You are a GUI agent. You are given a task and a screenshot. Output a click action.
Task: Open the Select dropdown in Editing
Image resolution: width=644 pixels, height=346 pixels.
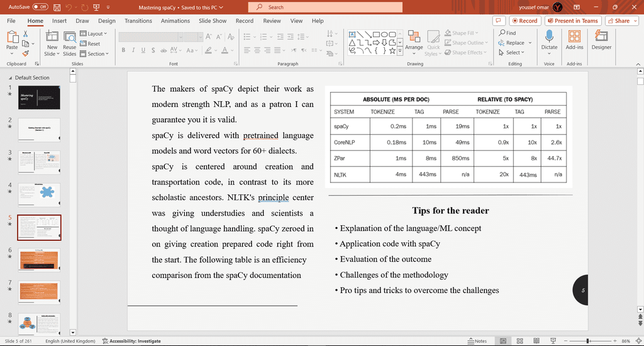[x=511, y=53]
